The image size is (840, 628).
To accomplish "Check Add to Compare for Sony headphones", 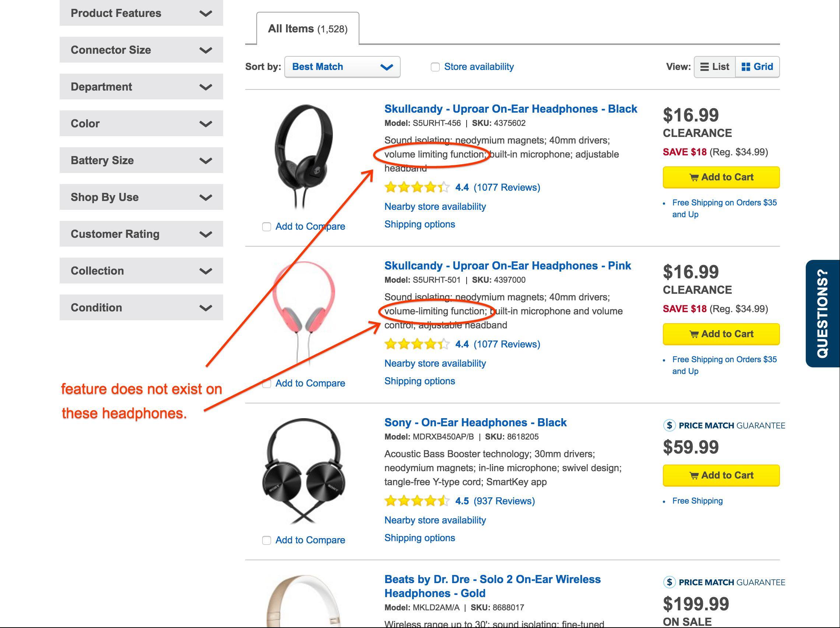I will coord(267,540).
